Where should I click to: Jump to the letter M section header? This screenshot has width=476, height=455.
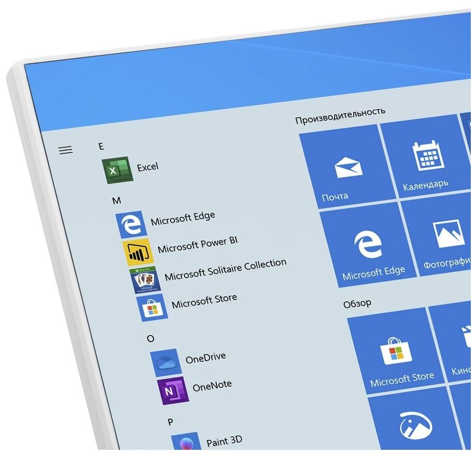pyautogui.click(x=116, y=200)
